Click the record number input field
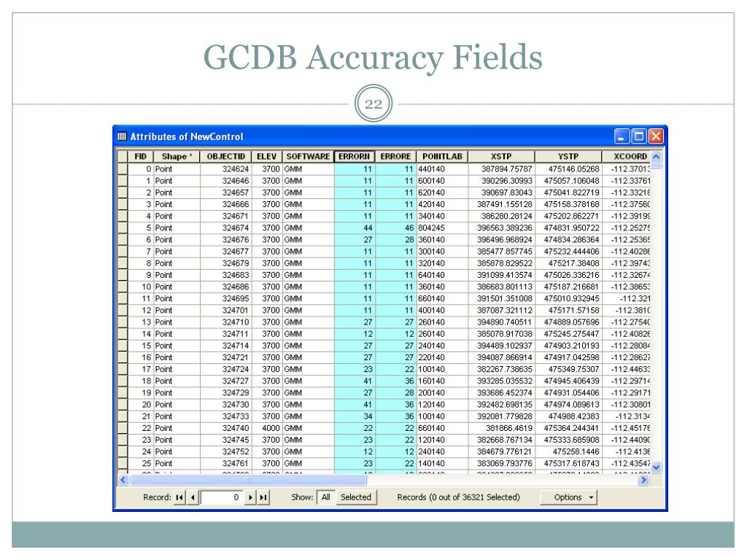Viewport: 747px width, 560px height. click(x=223, y=497)
